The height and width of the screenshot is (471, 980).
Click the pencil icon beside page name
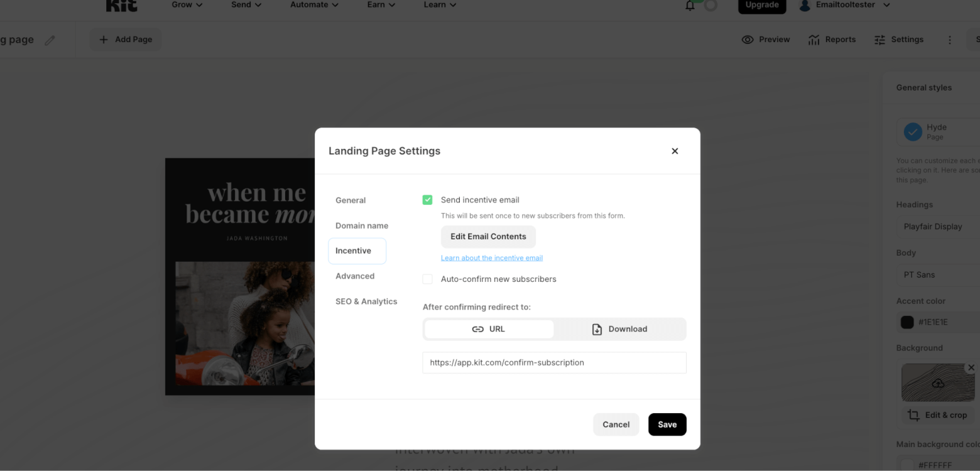pos(50,40)
